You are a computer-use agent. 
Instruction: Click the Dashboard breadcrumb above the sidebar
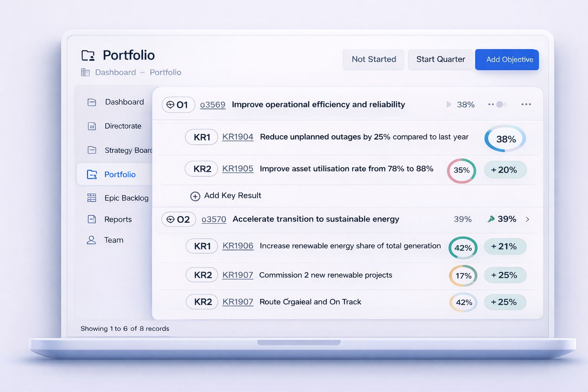[x=116, y=72]
